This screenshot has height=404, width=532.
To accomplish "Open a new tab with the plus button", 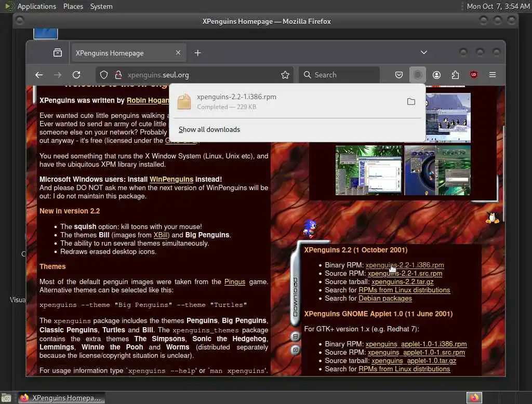I will pyautogui.click(x=198, y=53).
